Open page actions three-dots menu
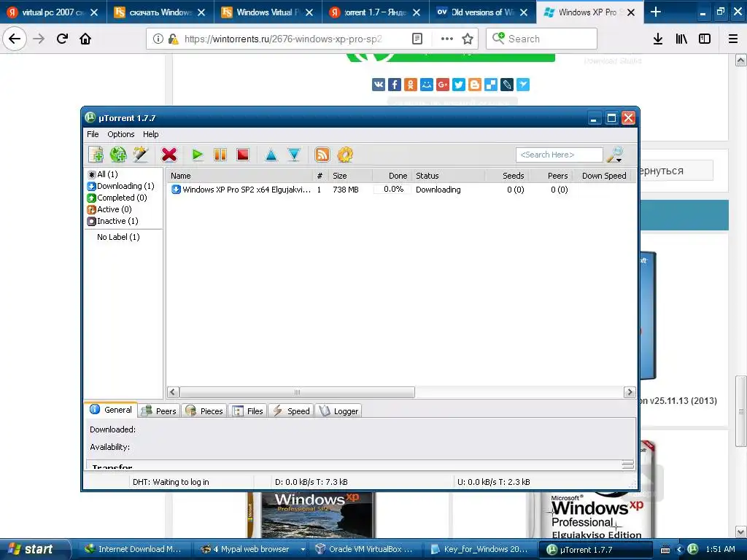The width and height of the screenshot is (747, 560). [x=447, y=39]
